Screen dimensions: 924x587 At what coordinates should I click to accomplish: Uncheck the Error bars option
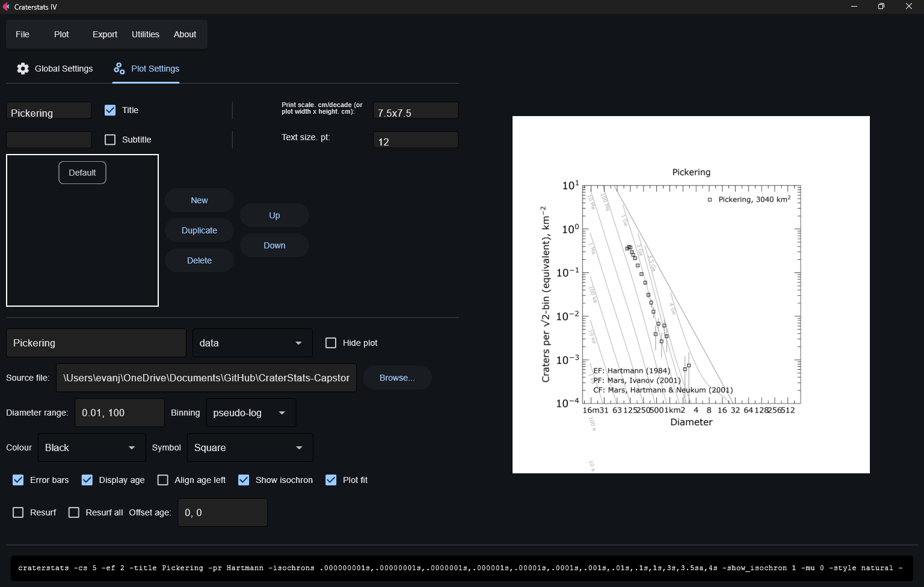[18, 480]
